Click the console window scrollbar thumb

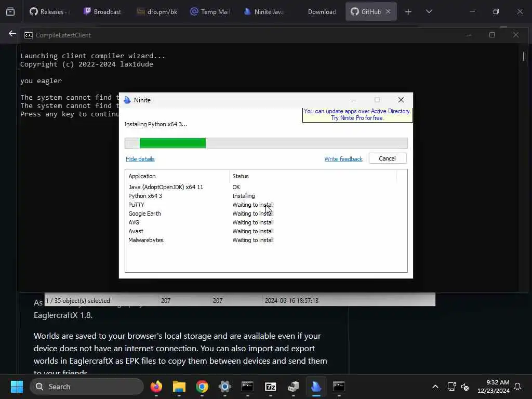524,56
